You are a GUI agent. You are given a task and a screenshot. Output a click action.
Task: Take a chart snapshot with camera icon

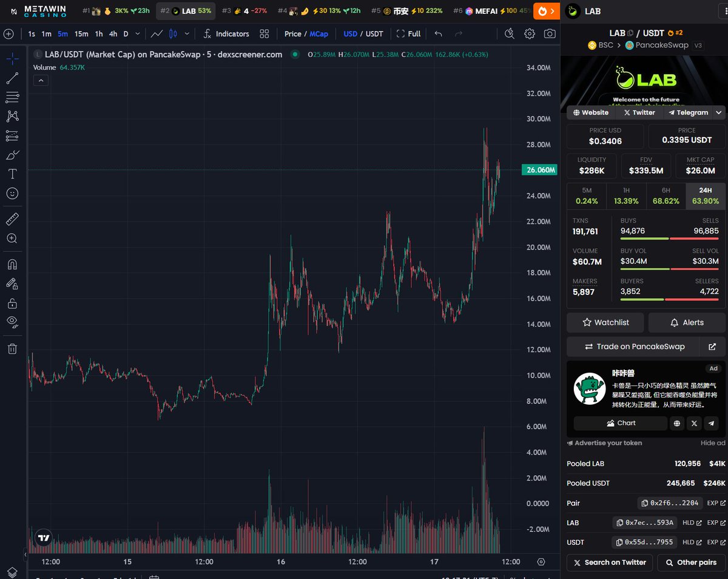[550, 34]
